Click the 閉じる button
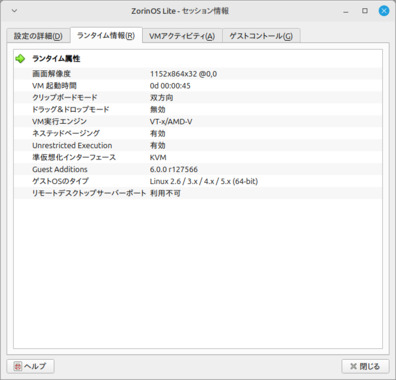 (365, 366)
